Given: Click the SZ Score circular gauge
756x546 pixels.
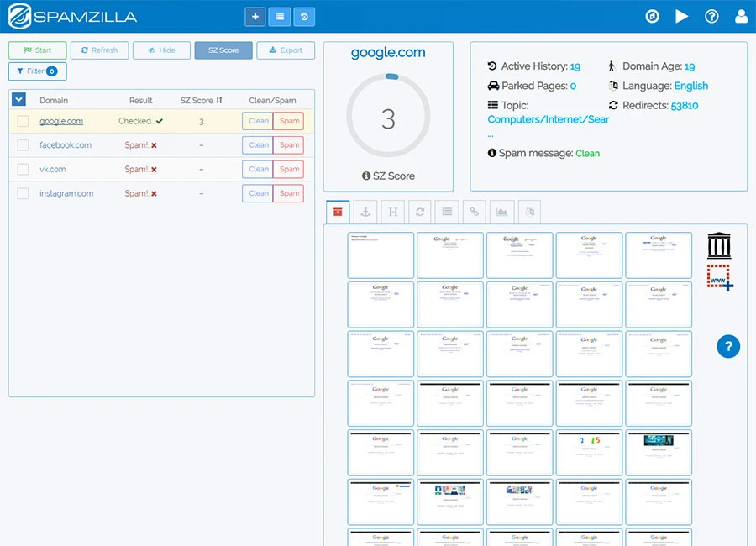Looking at the screenshot, I should [x=388, y=118].
